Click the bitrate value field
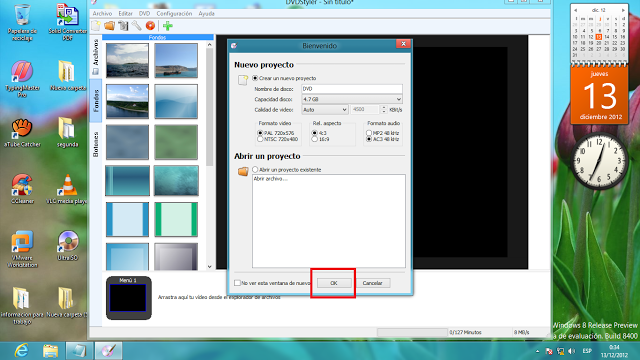This screenshot has width=640, height=360. click(365, 110)
